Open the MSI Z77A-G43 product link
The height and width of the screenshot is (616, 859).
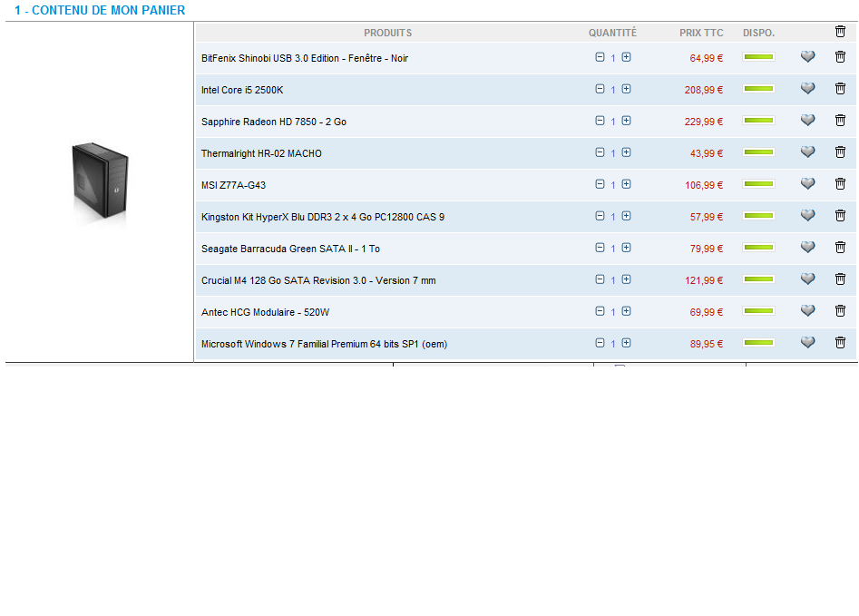point(233,185)
